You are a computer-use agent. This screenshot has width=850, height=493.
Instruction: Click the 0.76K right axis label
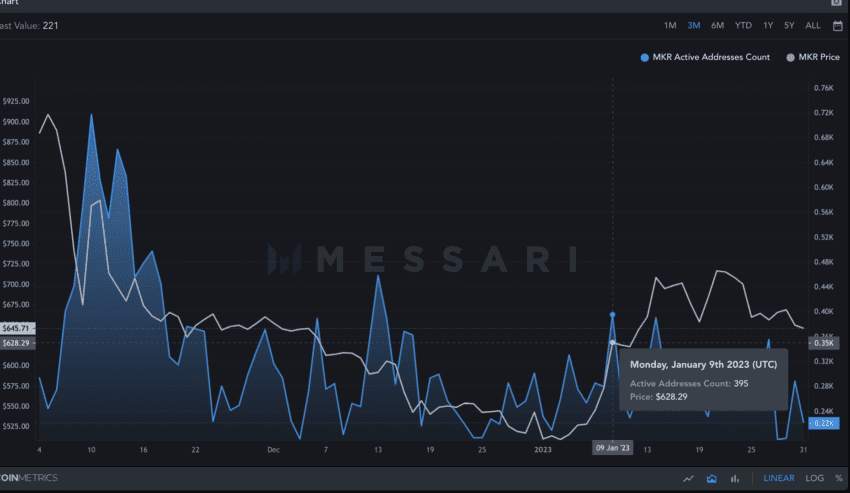[823, 88]
